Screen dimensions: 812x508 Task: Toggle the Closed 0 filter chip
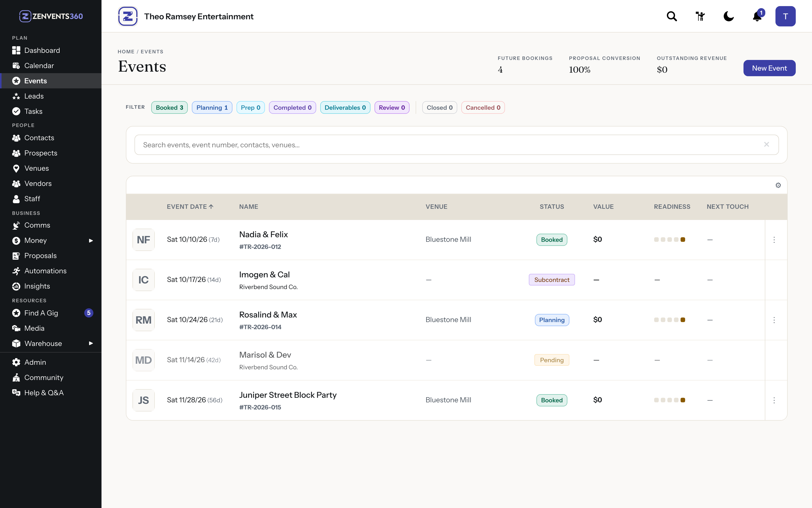pyautogui.click(x=439, y=107)
